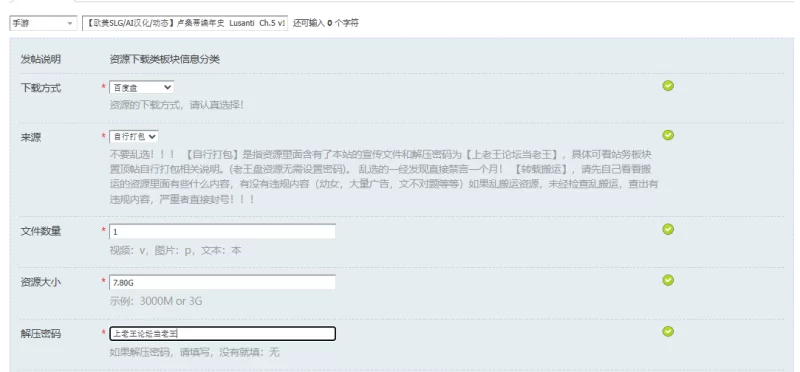Open the 手游 category dropdown
Viewport: 800px width, 372px height.
(x=43, y=23)
